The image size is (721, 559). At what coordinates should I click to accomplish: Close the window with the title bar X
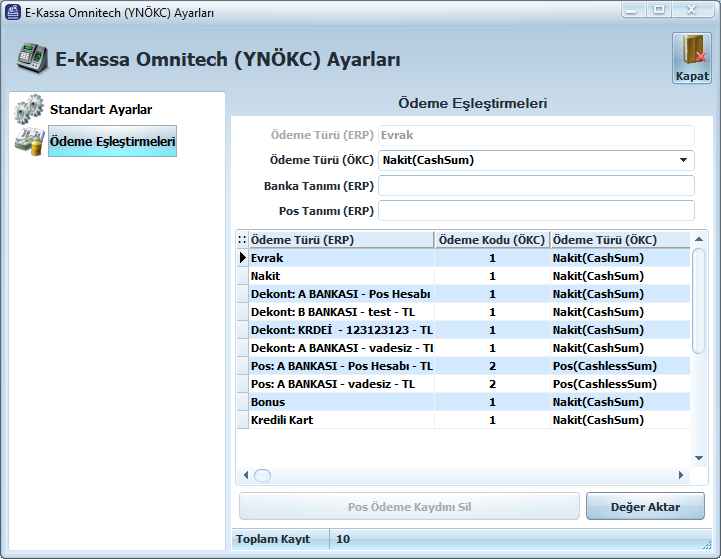tap(691, 10)
